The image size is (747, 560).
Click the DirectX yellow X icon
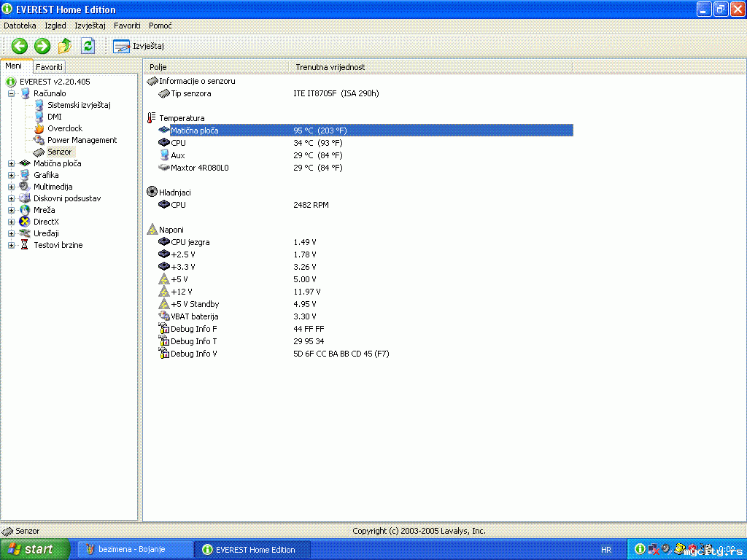pyautogui.click(x=25, y=222)
